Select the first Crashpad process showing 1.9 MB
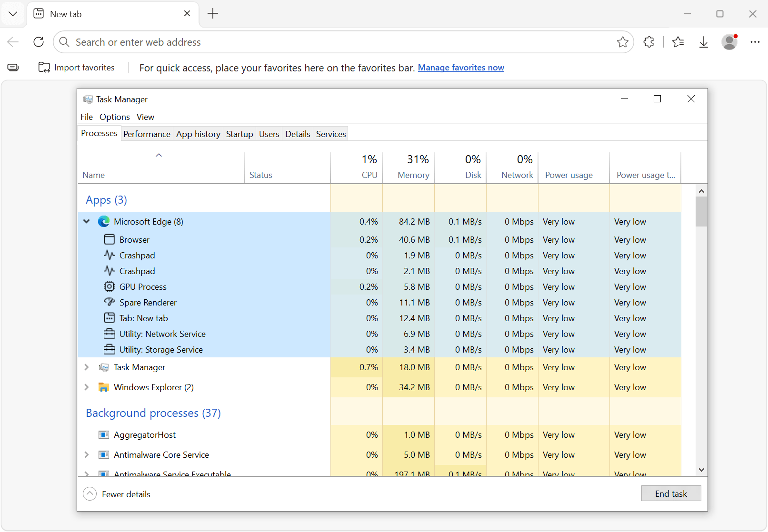This screenshot has height=532, width=768. [379, 255]
